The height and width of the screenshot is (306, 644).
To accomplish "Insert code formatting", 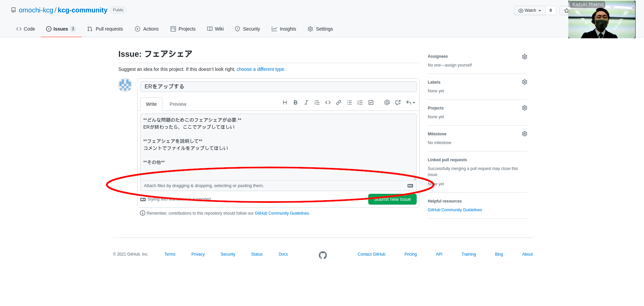I will coord(328,102).
